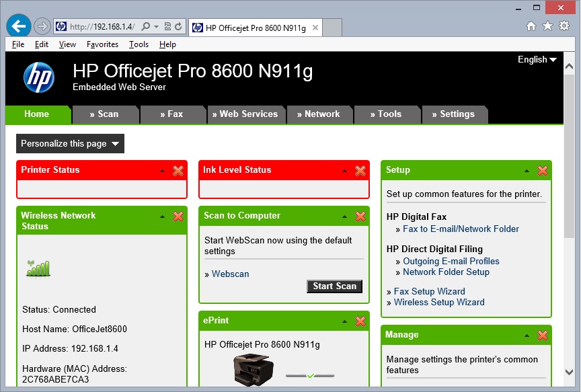This screenshot has width=581, height=392.
Task: Open the favorites star icon
Action: pos(547,26)
